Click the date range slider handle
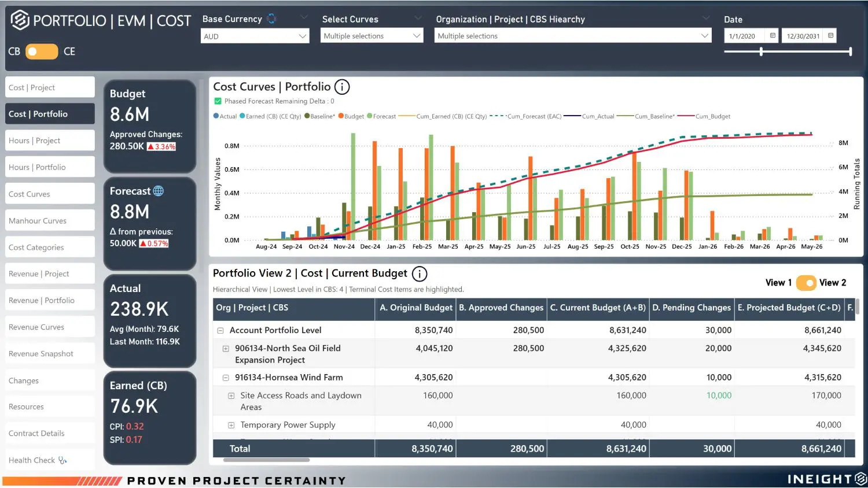Screen dimensions: 868x488 click(761, 51)
